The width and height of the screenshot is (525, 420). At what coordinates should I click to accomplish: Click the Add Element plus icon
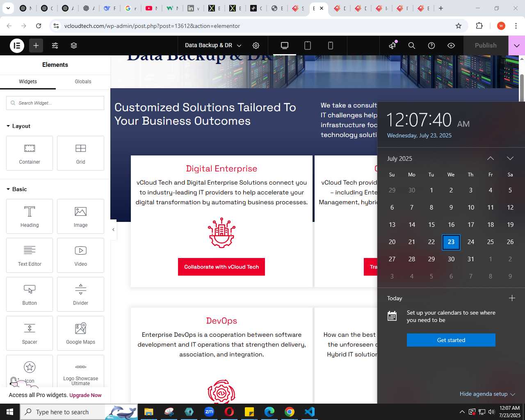click(36, 46)
